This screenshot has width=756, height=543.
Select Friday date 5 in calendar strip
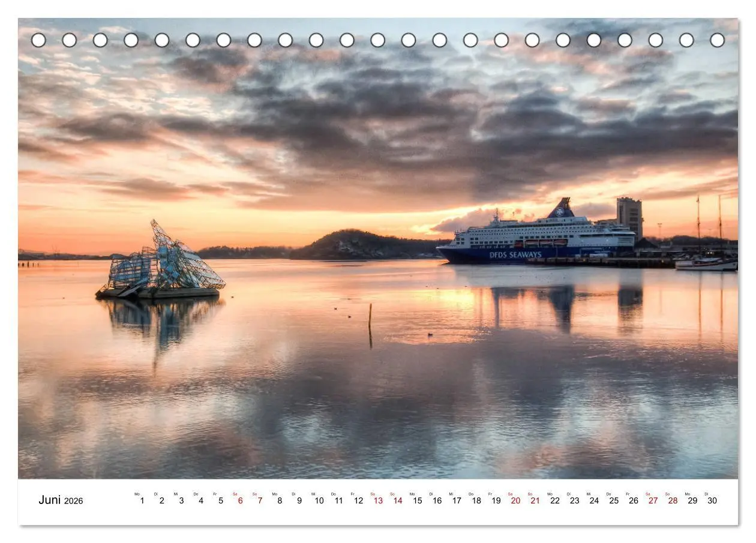(221, 500)
